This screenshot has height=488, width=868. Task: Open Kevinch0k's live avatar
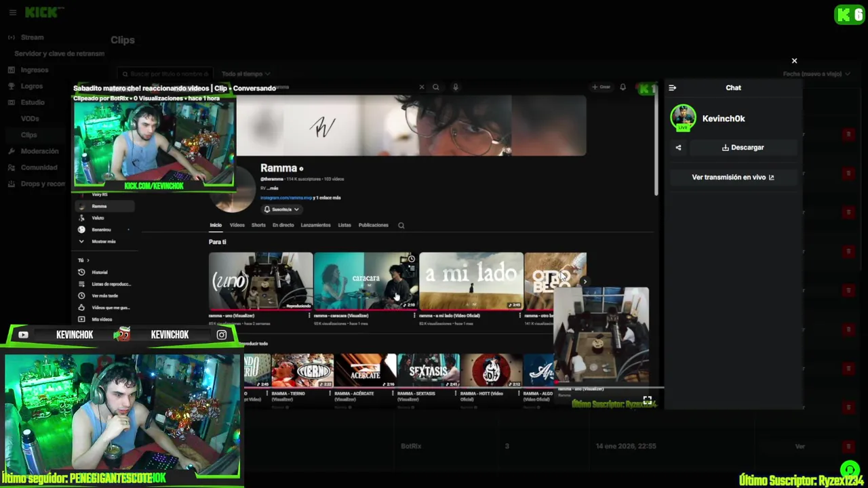(683, 118)
